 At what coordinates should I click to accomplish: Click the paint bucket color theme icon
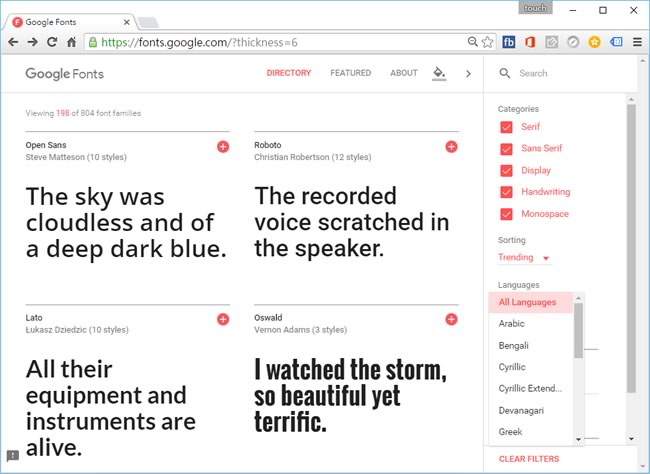(439, 73)
